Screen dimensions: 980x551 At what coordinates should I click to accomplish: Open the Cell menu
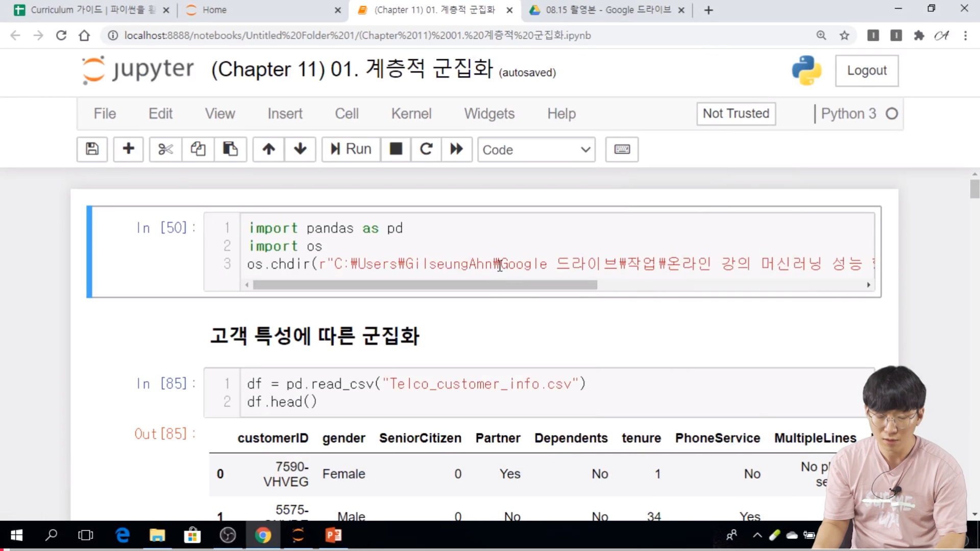point(347,113)
